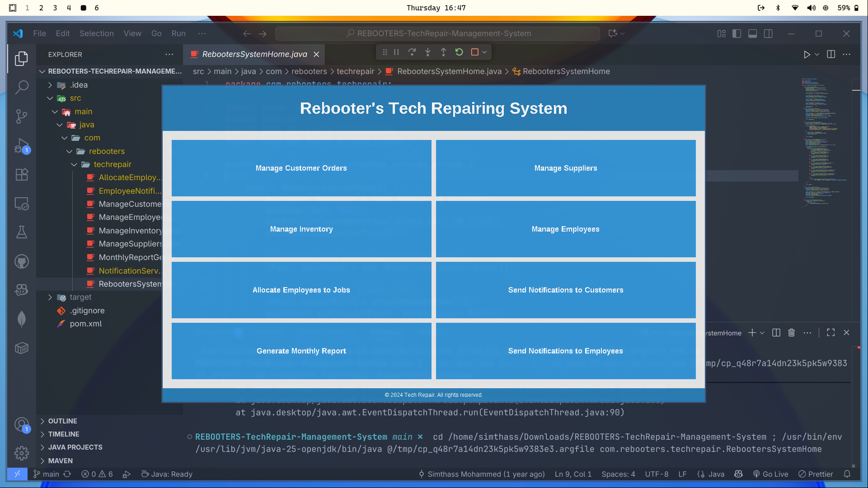
Task: Select the Source Control icon
Action: click(x=22, y=116)
